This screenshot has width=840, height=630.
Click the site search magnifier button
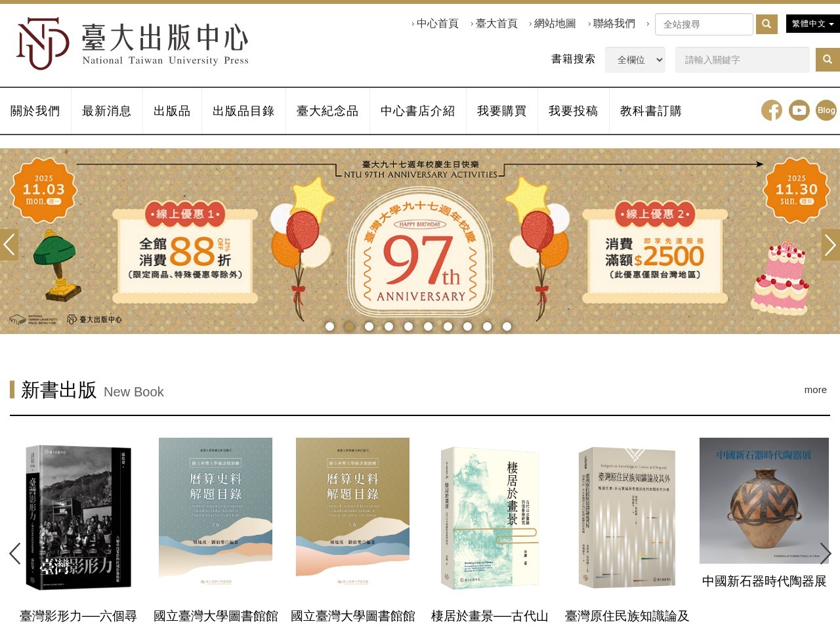point(766,24)
